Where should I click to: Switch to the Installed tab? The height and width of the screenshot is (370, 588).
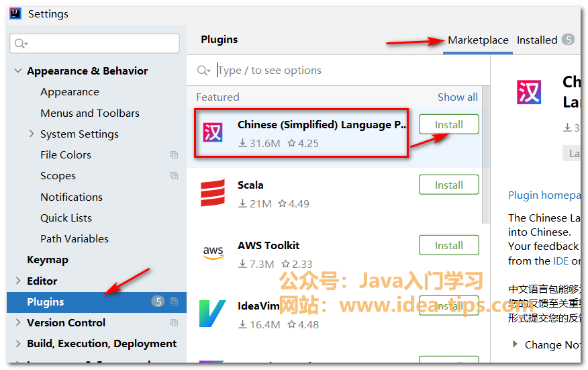536,40
